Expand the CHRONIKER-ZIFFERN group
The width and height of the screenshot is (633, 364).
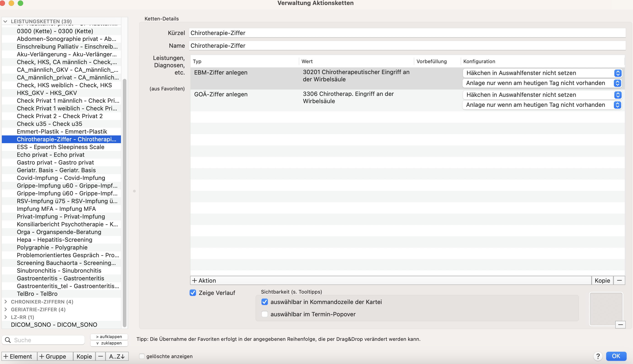[5, 302]
